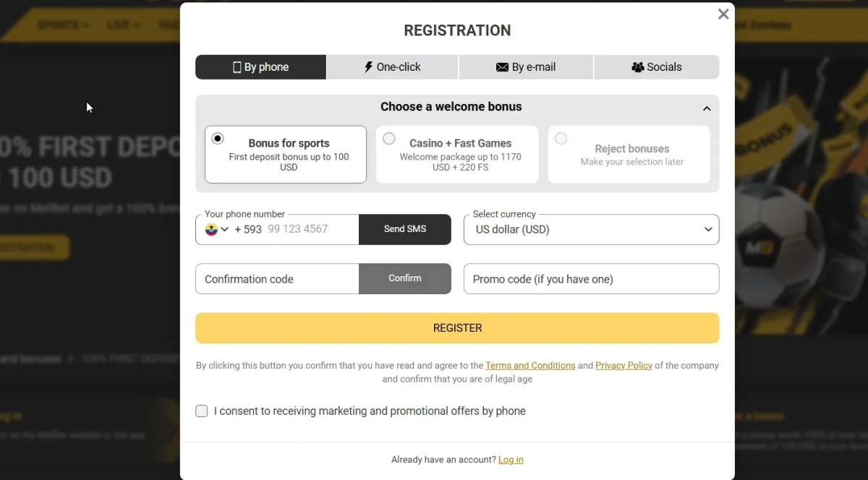Expand the country code selector arrow
This screenshot has width=868, height=480.
pos(225,229)
